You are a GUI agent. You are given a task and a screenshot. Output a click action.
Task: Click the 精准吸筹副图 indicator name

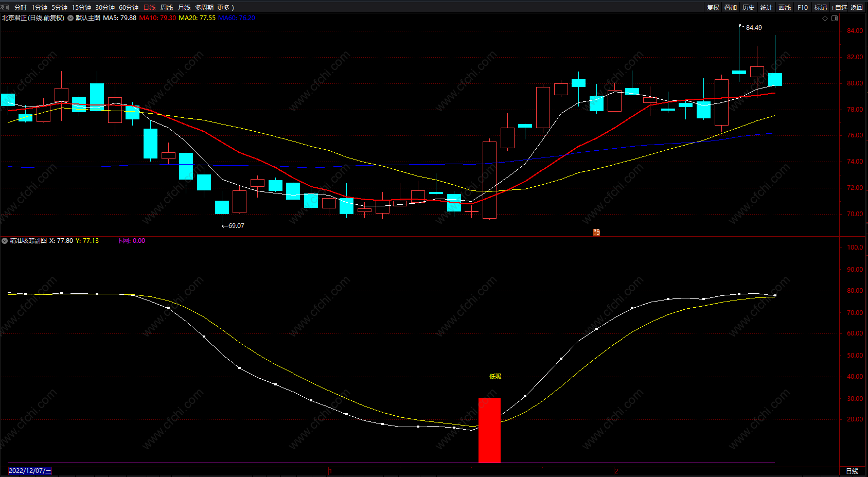click(x=28, y=241)
